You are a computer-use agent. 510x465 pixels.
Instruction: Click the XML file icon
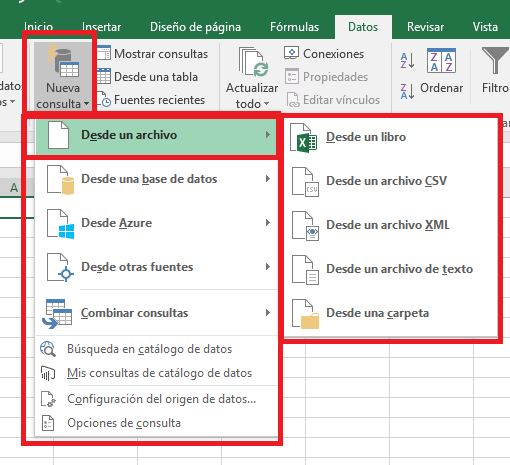305,226
